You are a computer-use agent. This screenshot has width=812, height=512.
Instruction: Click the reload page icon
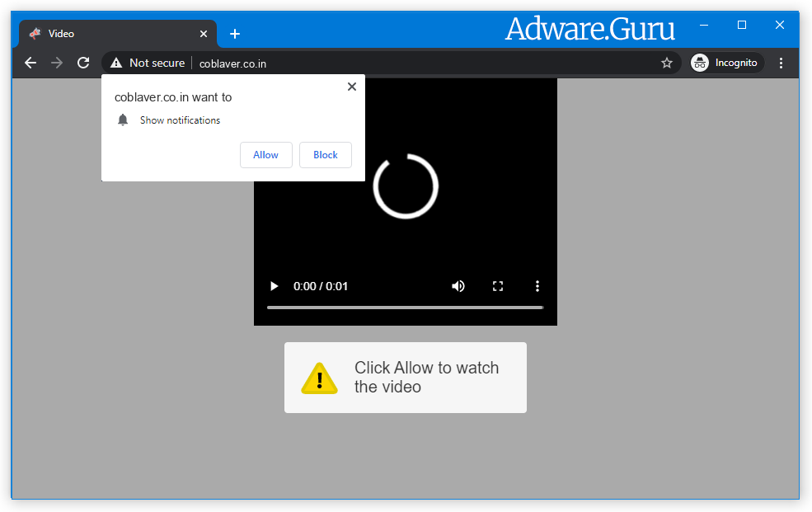coord(82,63)
